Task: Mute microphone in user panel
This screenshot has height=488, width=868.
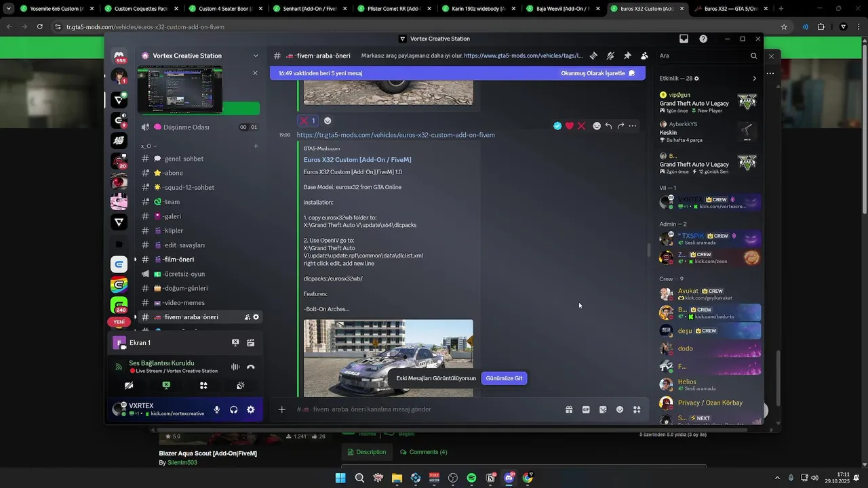Action: coord(216,409)
